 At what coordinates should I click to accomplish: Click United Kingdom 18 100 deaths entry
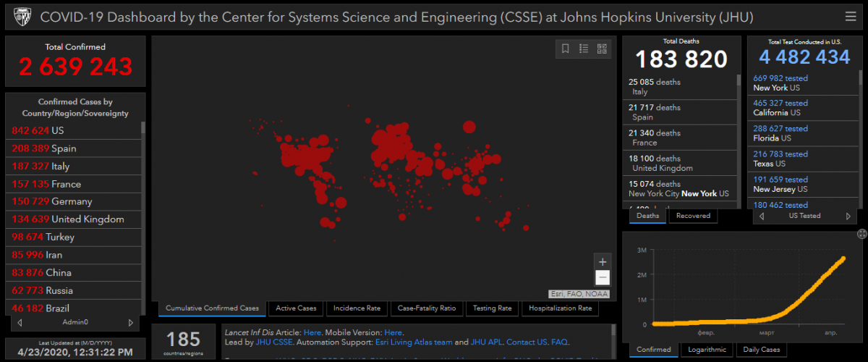pos(679,163)
